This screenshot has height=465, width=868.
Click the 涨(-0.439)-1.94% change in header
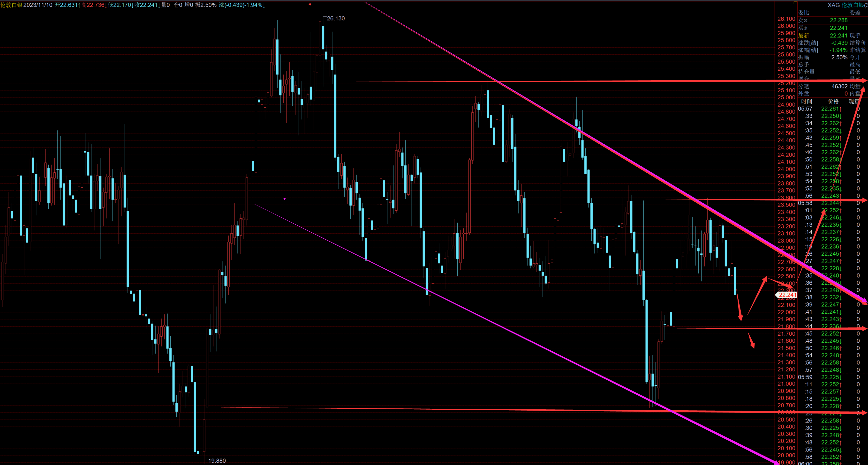[242, 5]
